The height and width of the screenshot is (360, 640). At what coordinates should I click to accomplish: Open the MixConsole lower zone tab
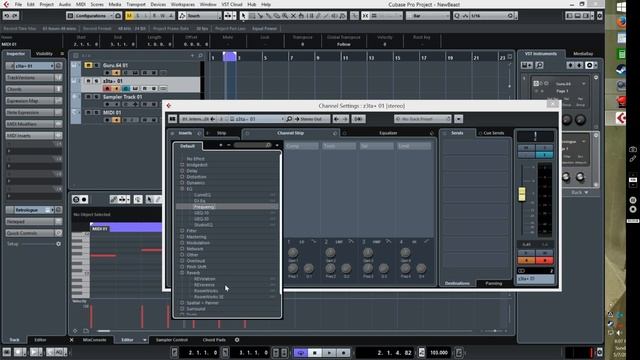tap(94, 340)
